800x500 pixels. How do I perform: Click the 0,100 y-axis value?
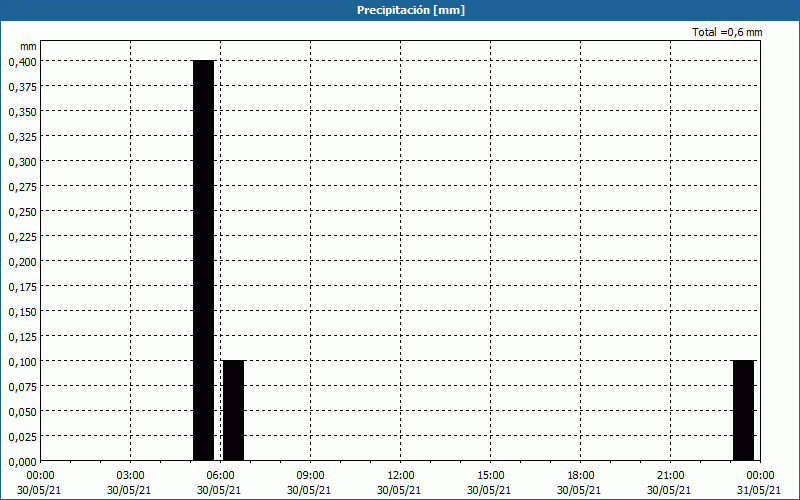pos(22,361)
